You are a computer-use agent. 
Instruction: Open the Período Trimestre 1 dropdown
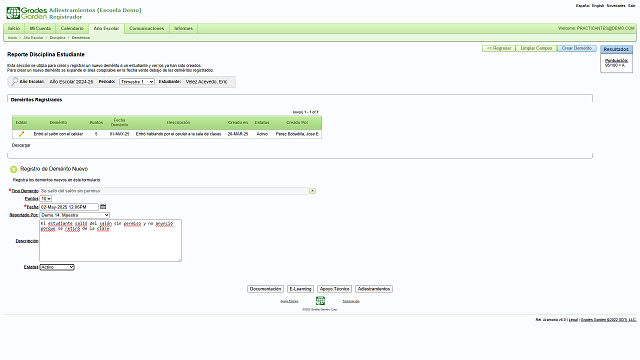[137, 82]
